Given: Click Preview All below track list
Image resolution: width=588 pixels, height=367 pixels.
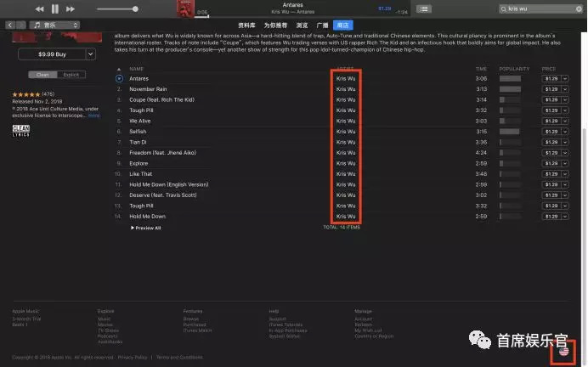Looking at the screenshot, I should click(145, 228).
